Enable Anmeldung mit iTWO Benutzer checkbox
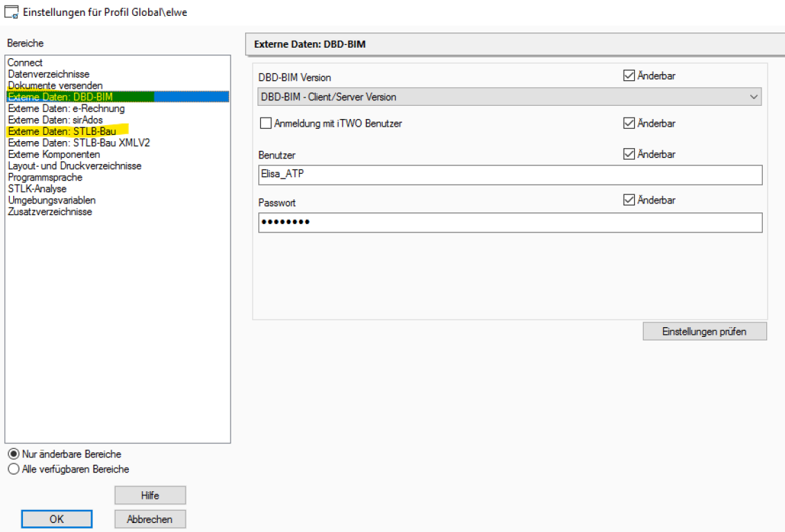The image size is (785, 532). click(264, 124)
